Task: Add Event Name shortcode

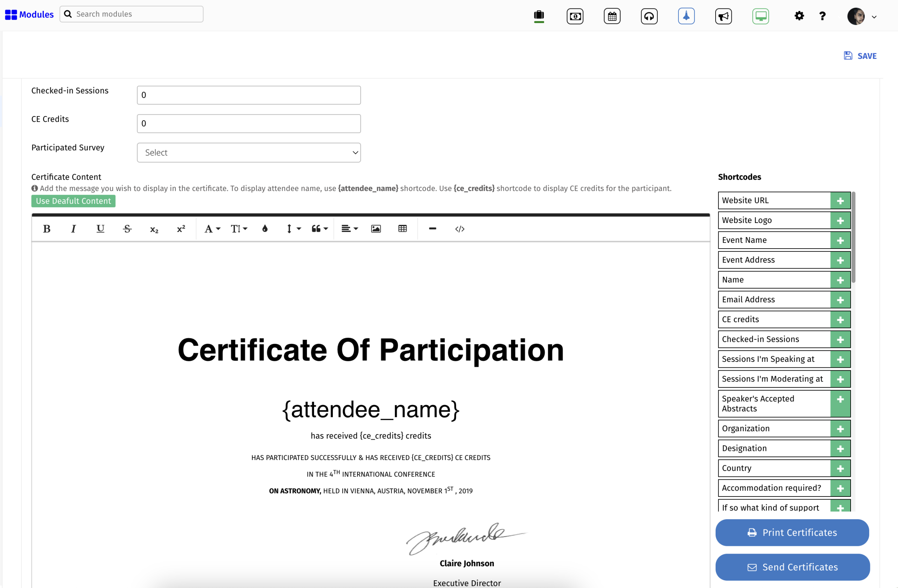Action: coord(840,241)
